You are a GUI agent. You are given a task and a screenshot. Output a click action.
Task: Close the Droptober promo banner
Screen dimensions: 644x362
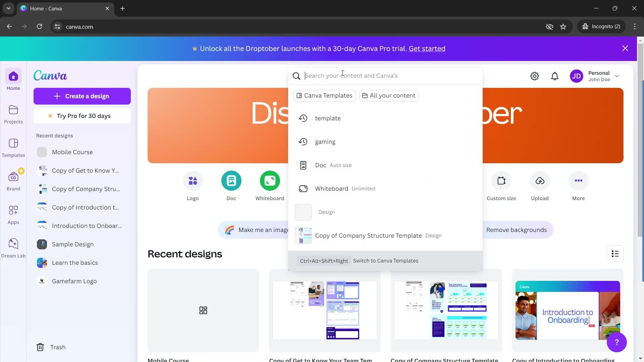[625, 48]
